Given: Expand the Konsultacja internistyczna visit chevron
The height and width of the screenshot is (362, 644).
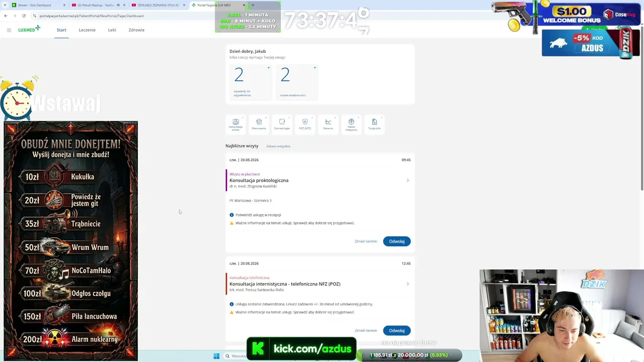Looking at the screenshot, I should [408, 284].
